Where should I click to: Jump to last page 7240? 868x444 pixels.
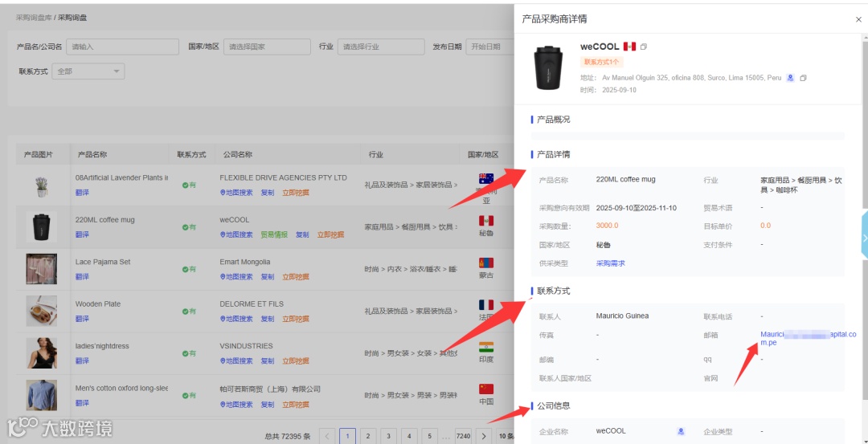click(x=463, y=436)
